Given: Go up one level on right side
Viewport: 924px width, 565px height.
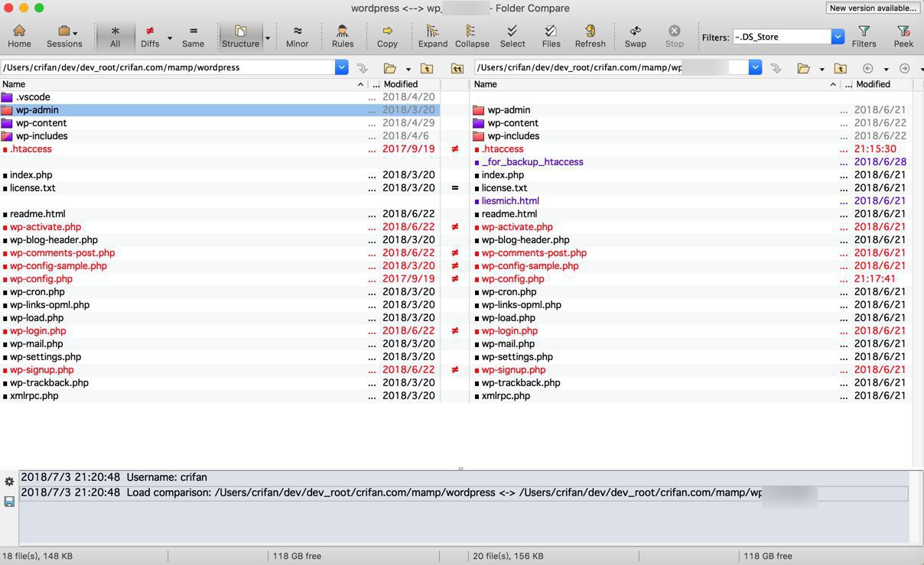Looking at the screenshot, I should tap(840, 68).
